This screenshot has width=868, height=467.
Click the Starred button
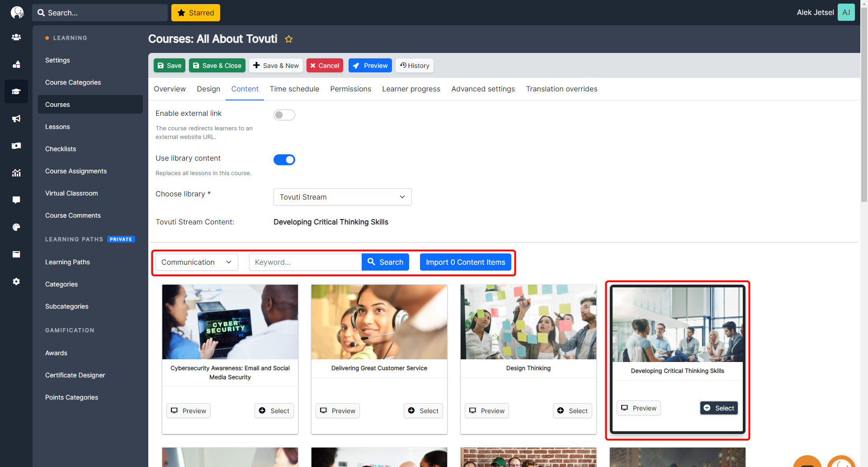196,13
